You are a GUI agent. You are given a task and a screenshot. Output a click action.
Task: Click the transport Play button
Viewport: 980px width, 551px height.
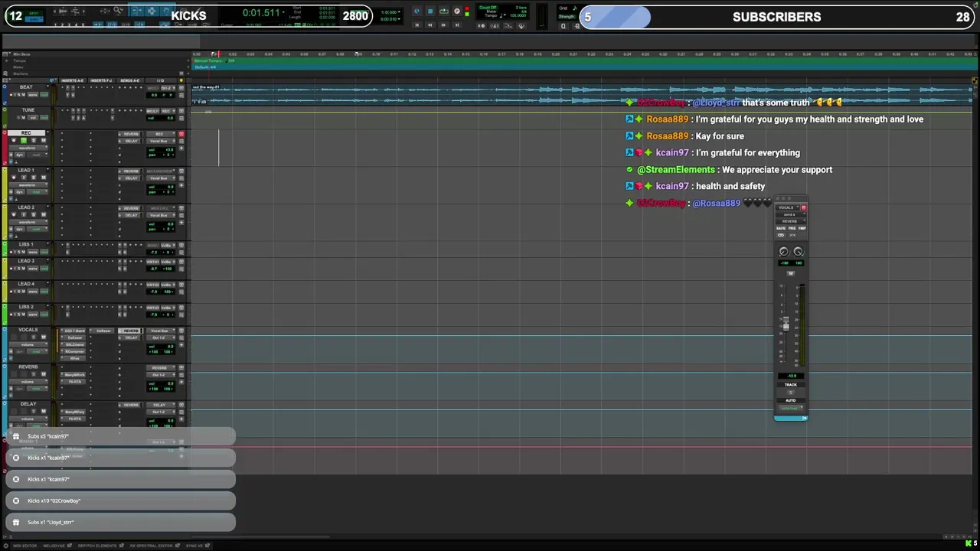pos(444,11)
